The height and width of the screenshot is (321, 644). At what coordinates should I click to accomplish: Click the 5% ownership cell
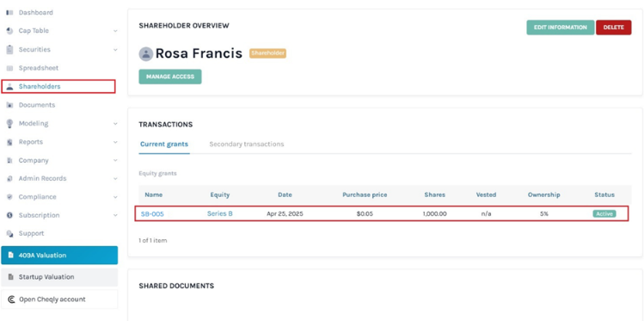click(x=543, y=213)
